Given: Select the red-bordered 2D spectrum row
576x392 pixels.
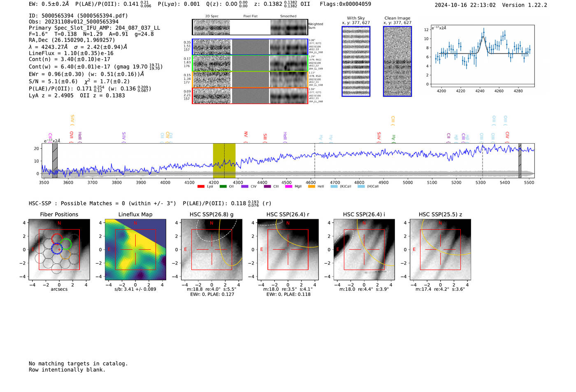Looking at the screenshot, I should coord(250,95).
